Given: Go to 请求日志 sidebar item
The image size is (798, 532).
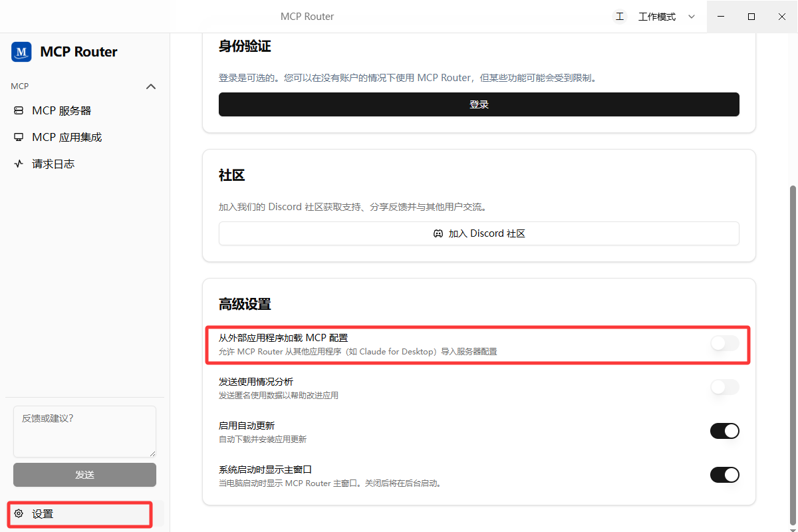Looking at the screenshot, I should point(85,164).
